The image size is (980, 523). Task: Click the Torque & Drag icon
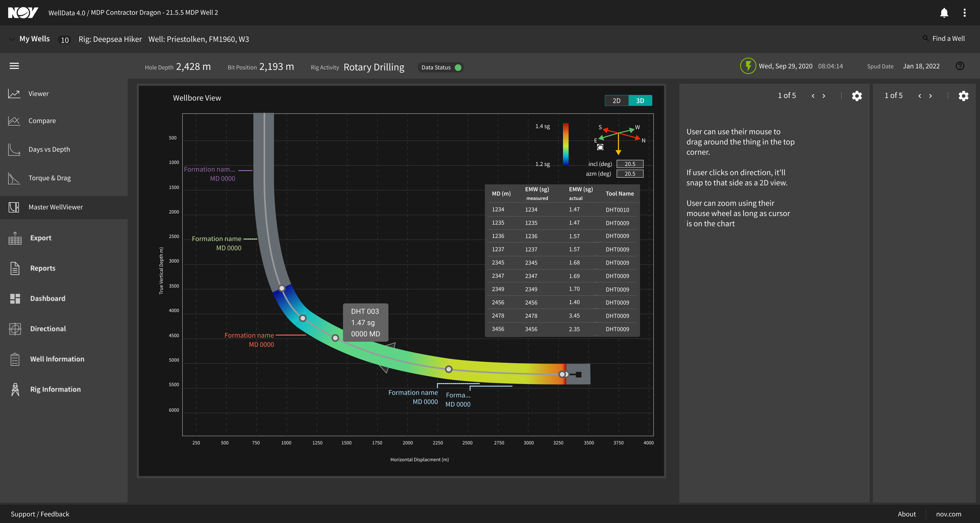click(x=14, y=178)
